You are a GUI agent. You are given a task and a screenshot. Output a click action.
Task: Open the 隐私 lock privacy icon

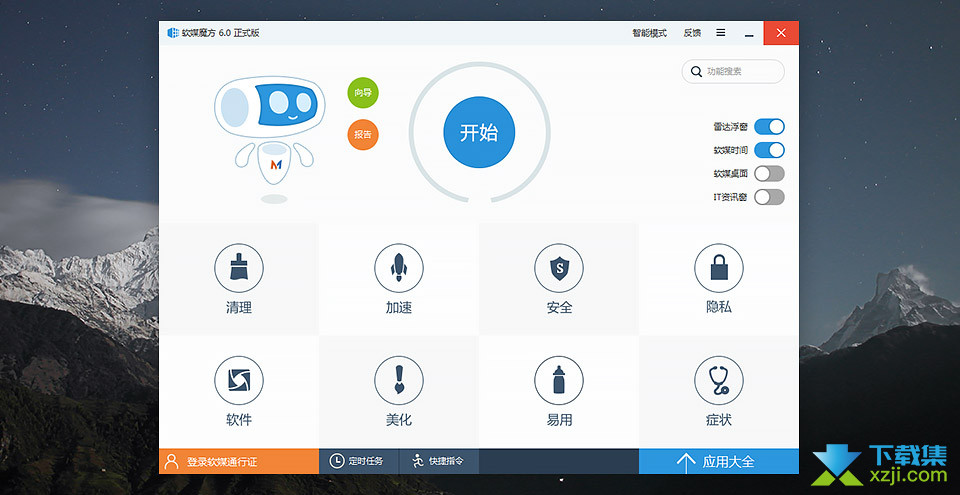[719, 268]
